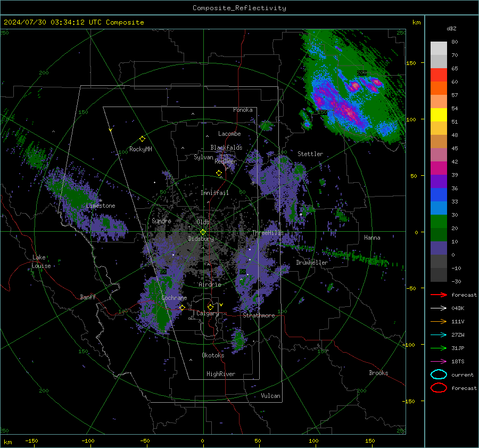Click the Okotoks town label

[x=213, y=355]
